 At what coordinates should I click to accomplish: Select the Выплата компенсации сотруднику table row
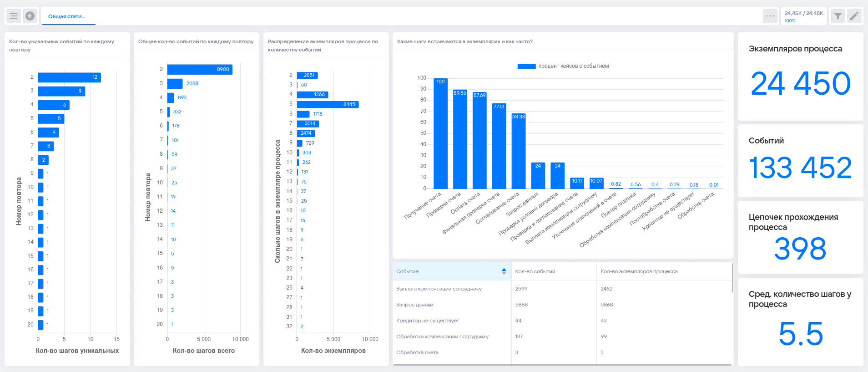562,289
